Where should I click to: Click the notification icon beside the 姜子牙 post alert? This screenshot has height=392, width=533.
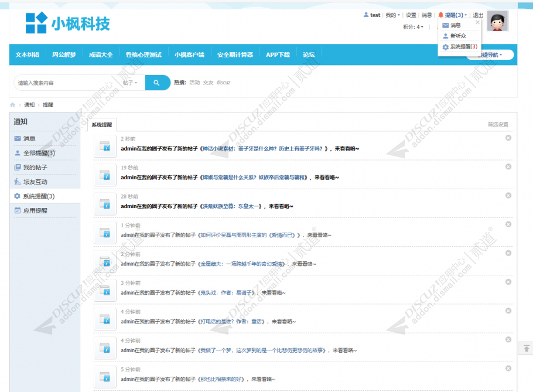click(x=105, y=146)
